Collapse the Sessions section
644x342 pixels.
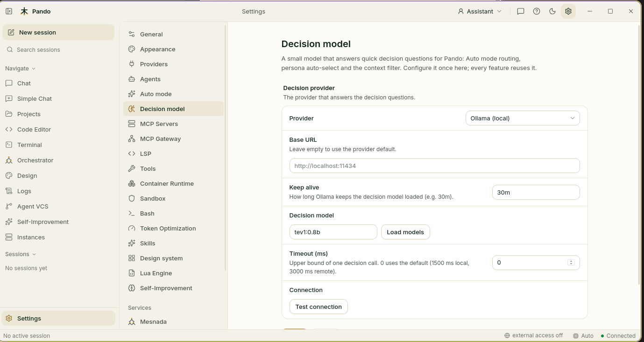21,254
